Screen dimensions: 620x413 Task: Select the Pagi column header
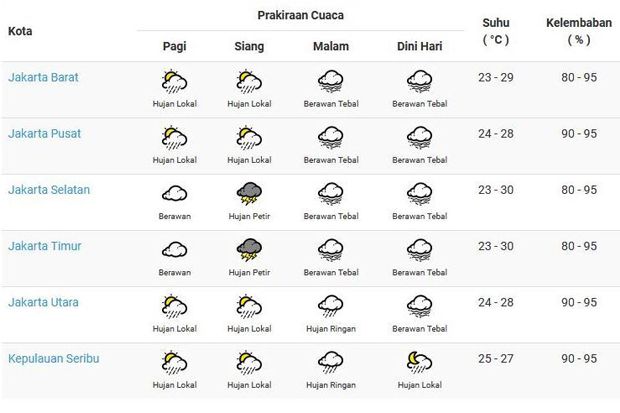[174, 46]
